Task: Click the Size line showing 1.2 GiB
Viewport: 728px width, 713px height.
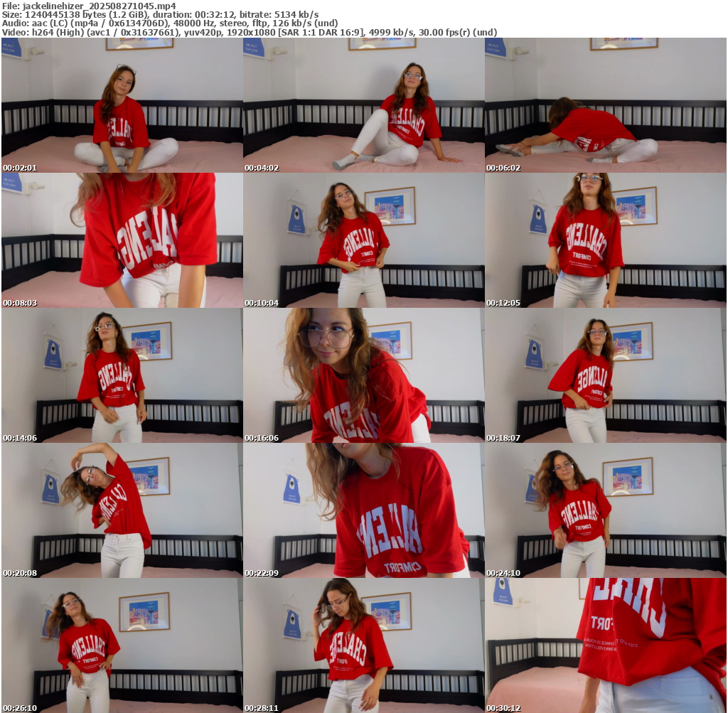Action: 160,14
